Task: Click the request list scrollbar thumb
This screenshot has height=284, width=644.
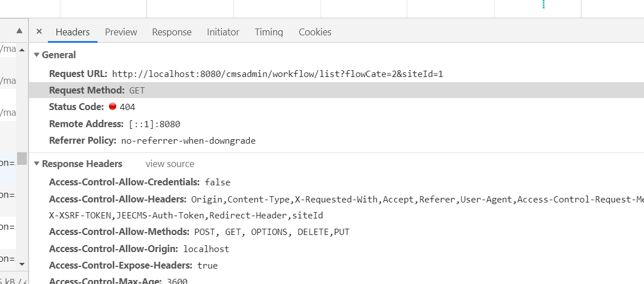Action: (x=22, y=158)
